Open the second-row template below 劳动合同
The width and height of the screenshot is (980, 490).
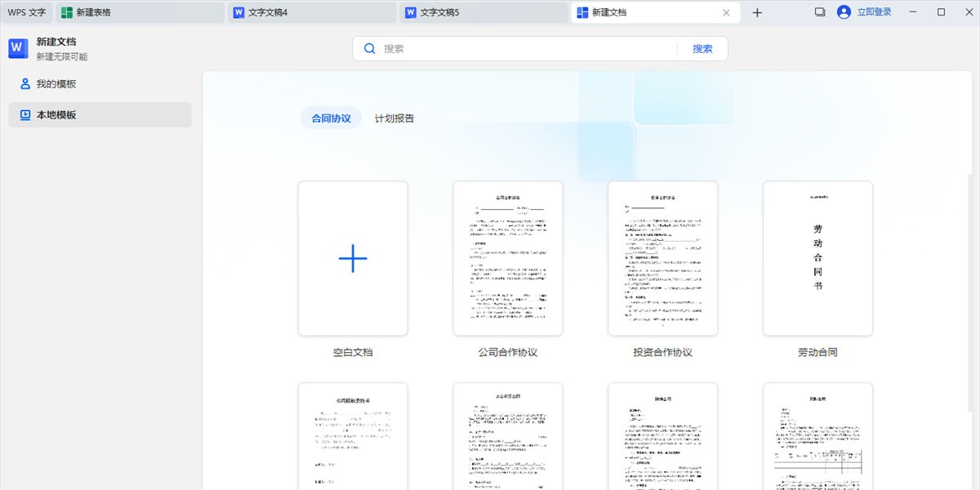pos(818,436)
